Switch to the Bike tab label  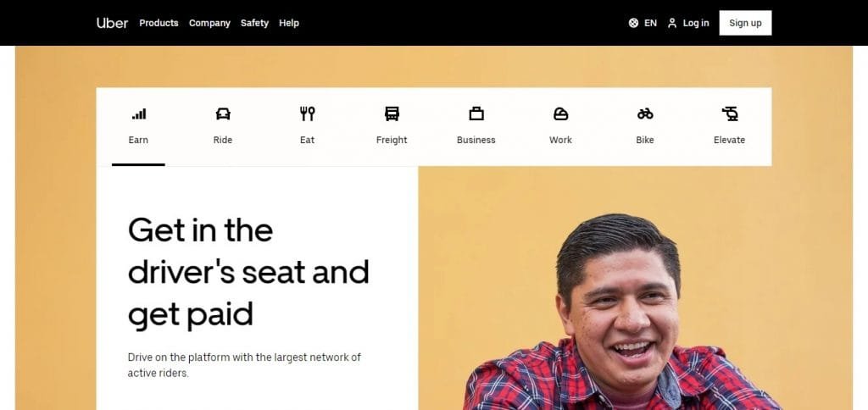coord(645,140)
